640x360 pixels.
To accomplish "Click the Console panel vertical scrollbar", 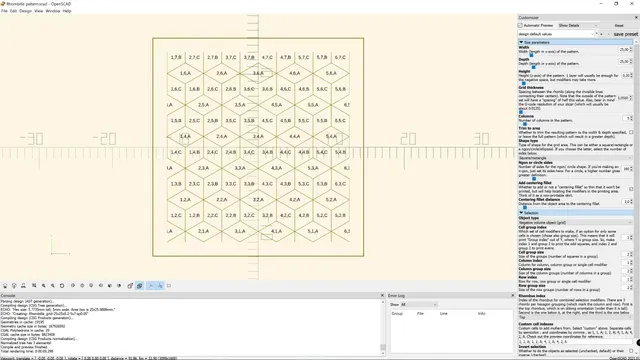I will pyautogui.click(x=383, y=327).
